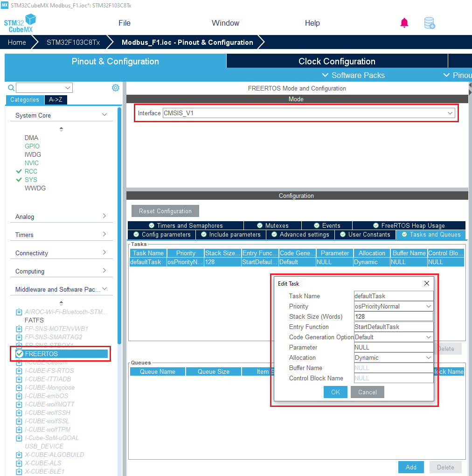Screen dimensions: 472x476
Task: Collapse Middleware and Software Packs category
Action: tap(105, 289)
